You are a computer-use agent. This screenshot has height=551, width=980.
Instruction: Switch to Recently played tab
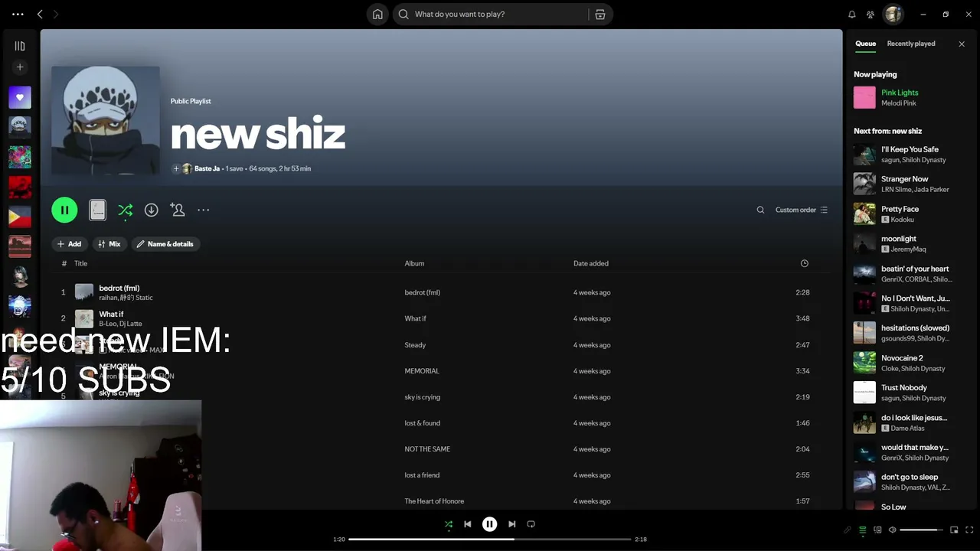(911, 44)
